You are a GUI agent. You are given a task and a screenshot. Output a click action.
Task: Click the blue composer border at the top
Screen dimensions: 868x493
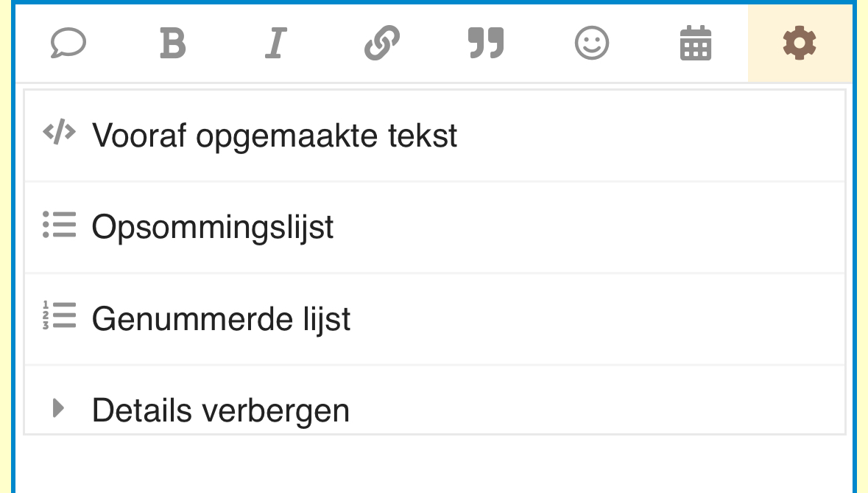pos(434,2)
